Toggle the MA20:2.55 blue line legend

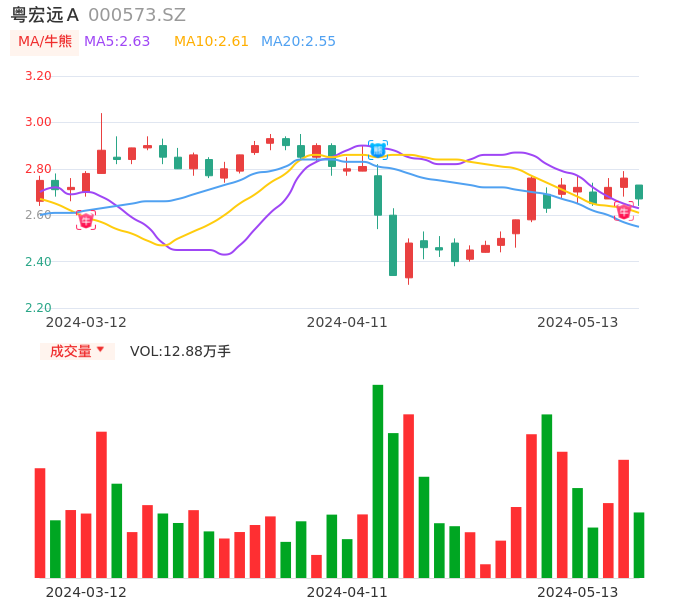[298, 42]
